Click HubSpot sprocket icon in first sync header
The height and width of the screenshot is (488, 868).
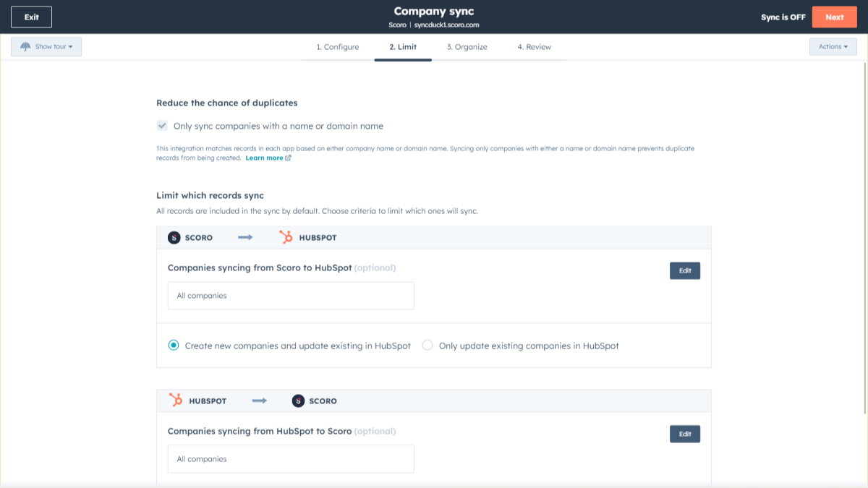click(286, 237)
